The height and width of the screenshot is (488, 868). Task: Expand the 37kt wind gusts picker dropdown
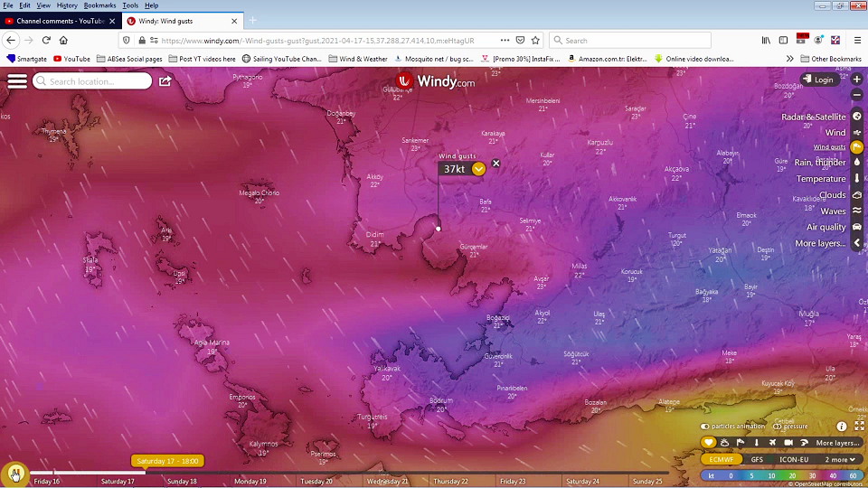pos(479,169)
